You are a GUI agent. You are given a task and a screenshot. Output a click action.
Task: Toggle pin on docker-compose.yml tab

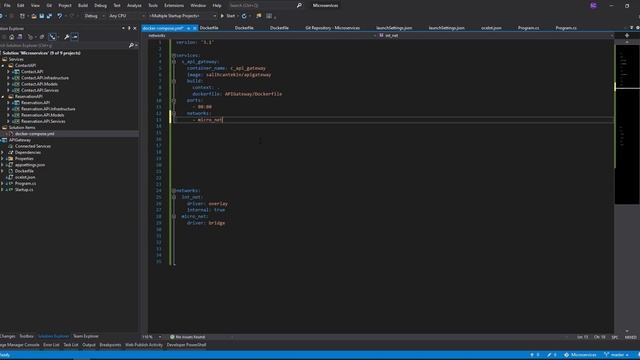[189, 28]
